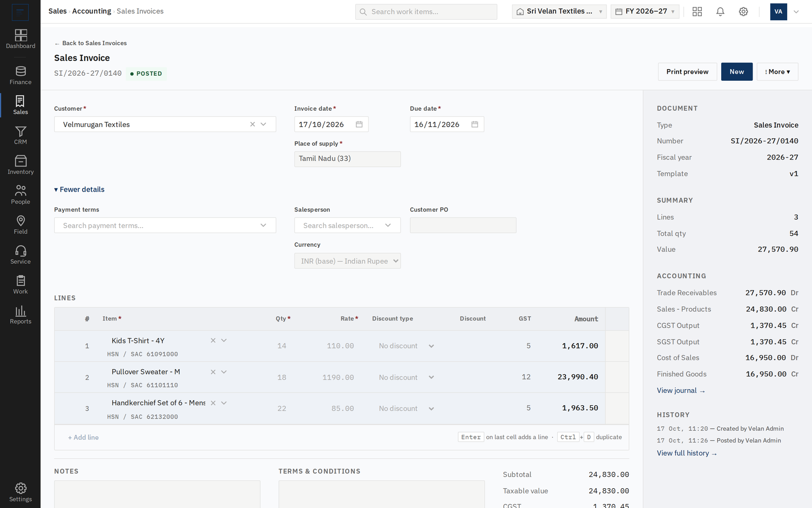The width and height of the screenshot is (812, 508).
Task: Focus the Search work items field
Action: coord(426,12)
